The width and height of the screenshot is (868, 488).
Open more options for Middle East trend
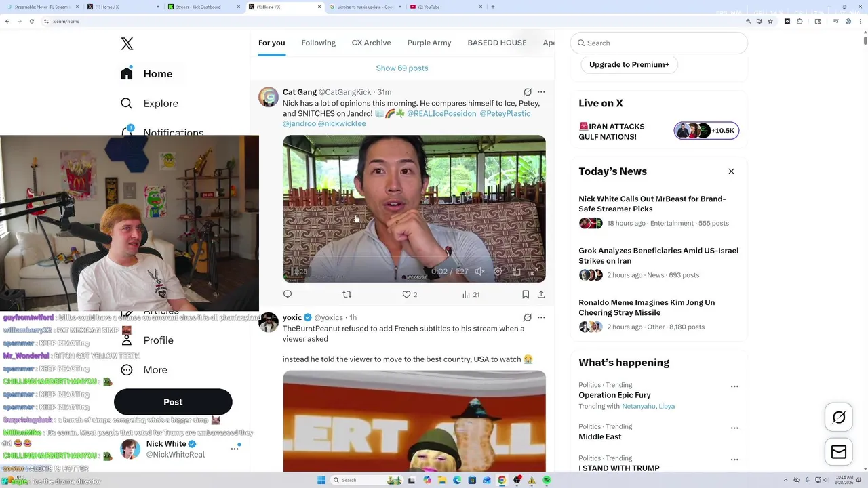point(734,428)
